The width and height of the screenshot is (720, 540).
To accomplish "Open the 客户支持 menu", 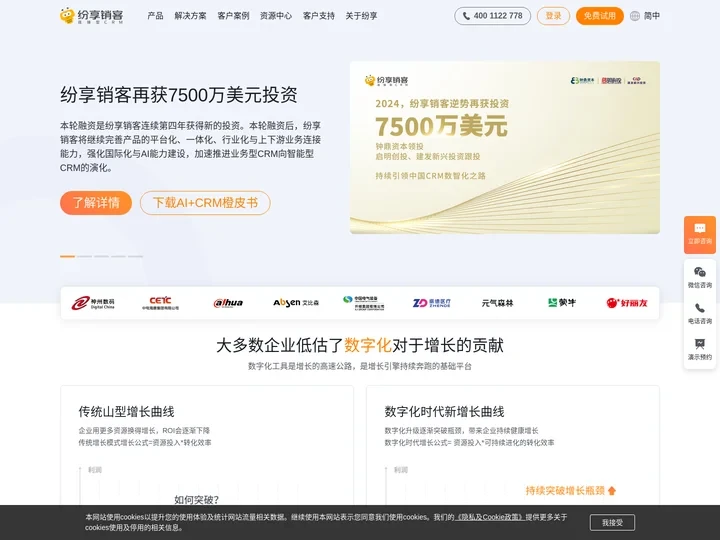I will pyautogui.click(x=319, y=16).
